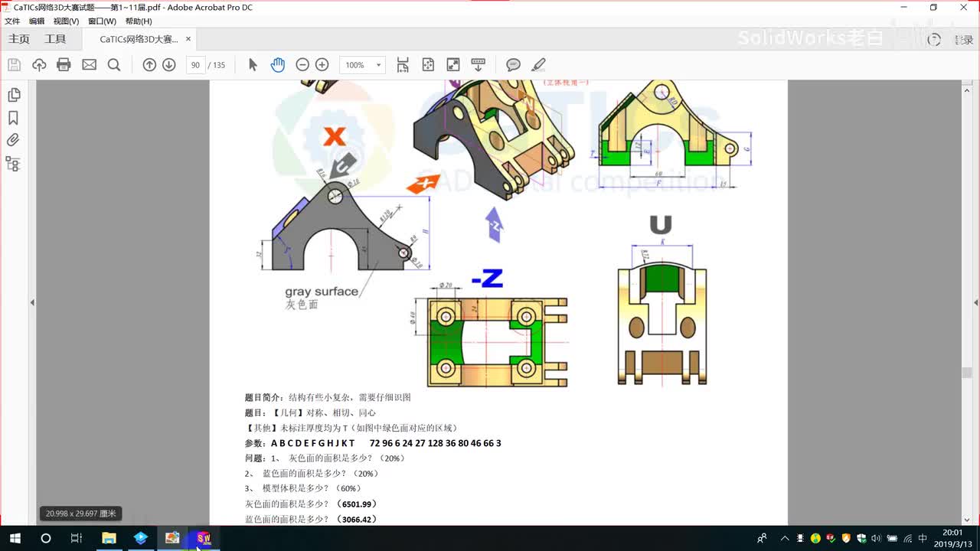Image resolution: width=980 pixels, height=551 pixels.
Task: Add a comment sticky note
Action: click(514, 65)
